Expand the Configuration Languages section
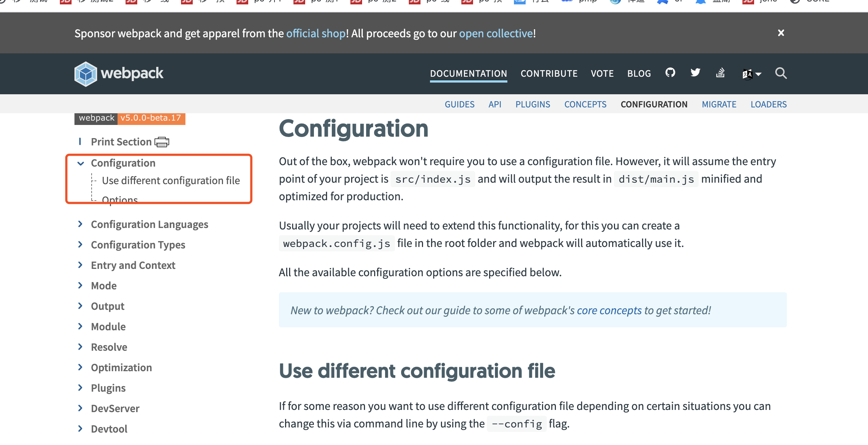The height and width of the screenshot is (445, 868). 80,224
